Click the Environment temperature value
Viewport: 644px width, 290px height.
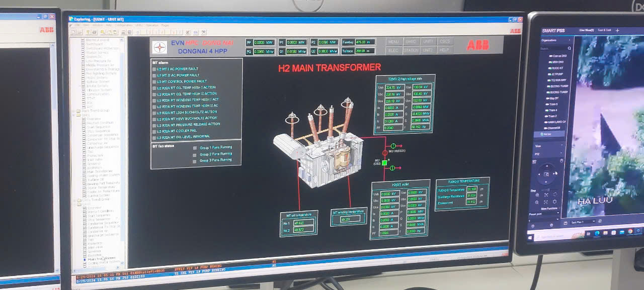tap(471, 202)
